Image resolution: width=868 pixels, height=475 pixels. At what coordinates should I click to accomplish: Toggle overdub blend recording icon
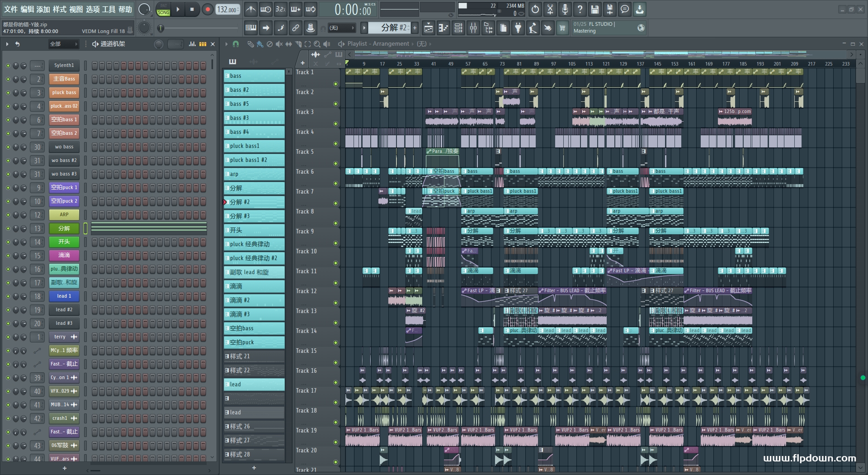296,9
